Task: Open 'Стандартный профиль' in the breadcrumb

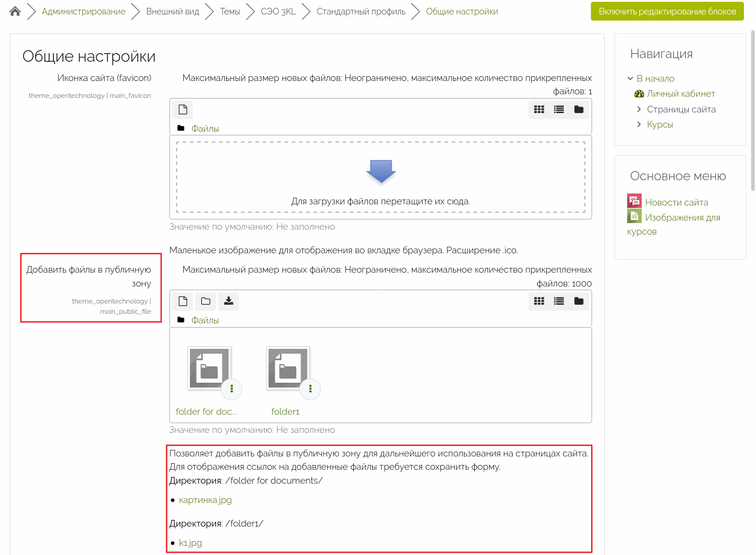Action: pos(360,11)
